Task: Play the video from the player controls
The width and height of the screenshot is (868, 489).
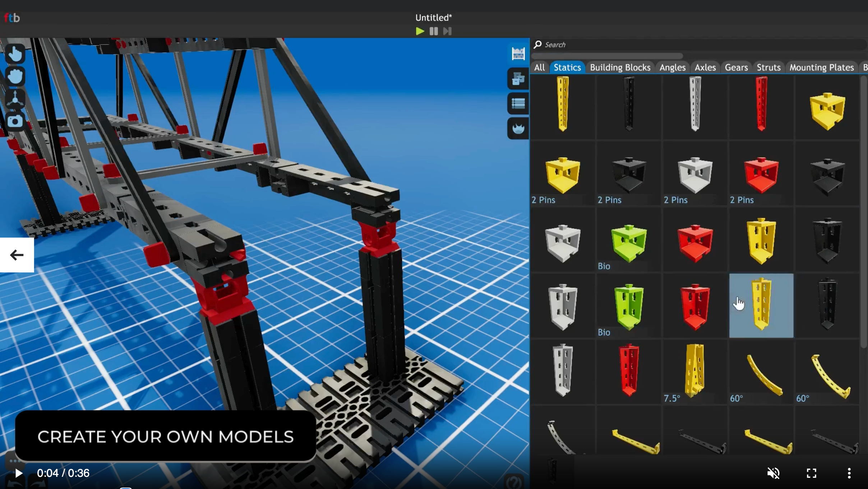Action: click(19, 473)
